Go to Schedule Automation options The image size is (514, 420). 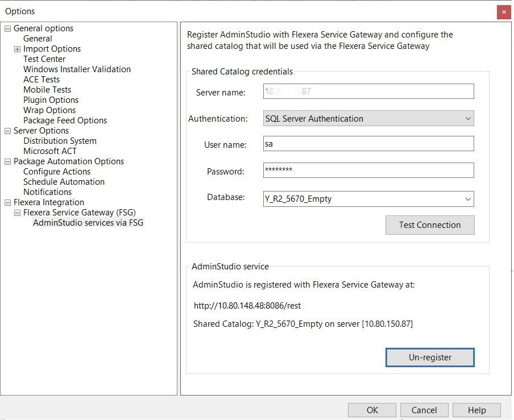[x=64, y=182]
